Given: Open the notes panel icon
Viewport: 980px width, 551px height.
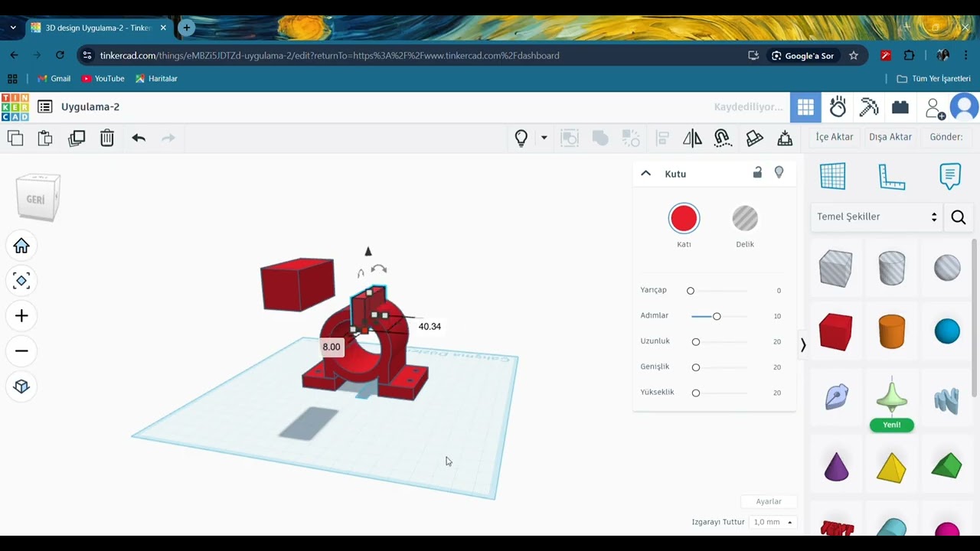Looking at the screenshot, I should (x=950, y=177).
